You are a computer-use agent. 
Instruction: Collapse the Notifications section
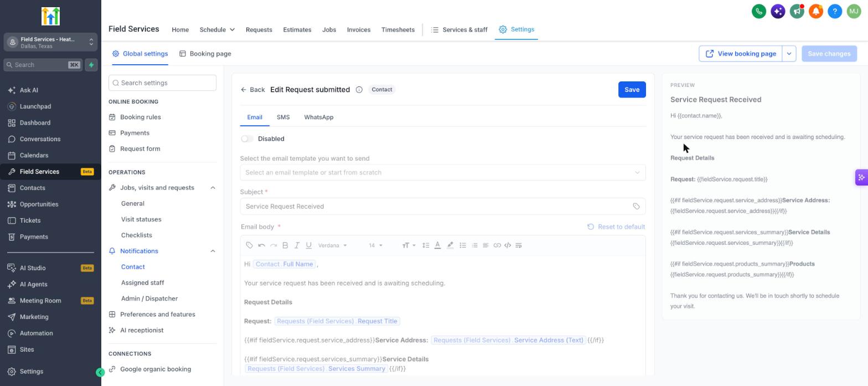[213, 251]
